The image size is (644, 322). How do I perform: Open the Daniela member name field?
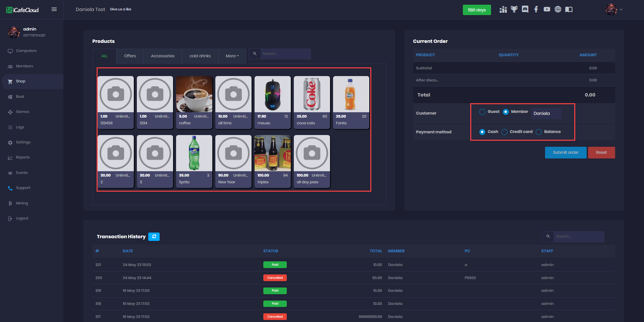[x=546, y=114]
